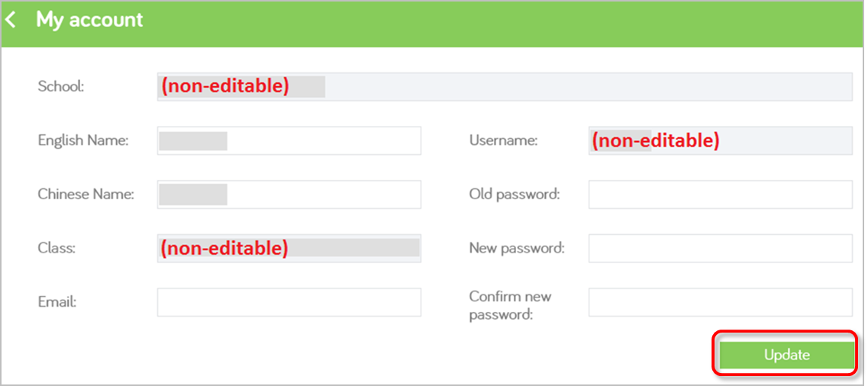Click the "Email:" field label

click(57, 302)
